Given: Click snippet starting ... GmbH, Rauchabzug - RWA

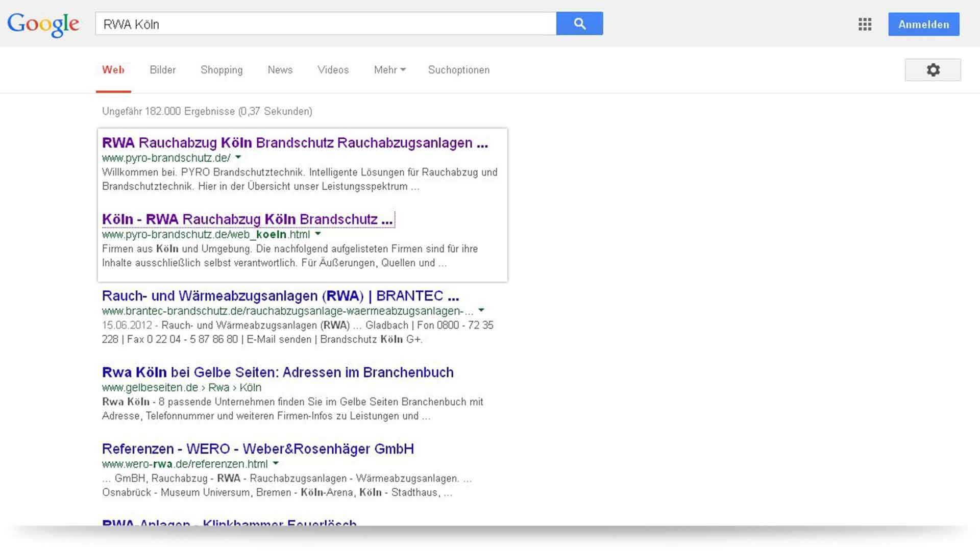Looking at the screenshot, I should 287,485.
